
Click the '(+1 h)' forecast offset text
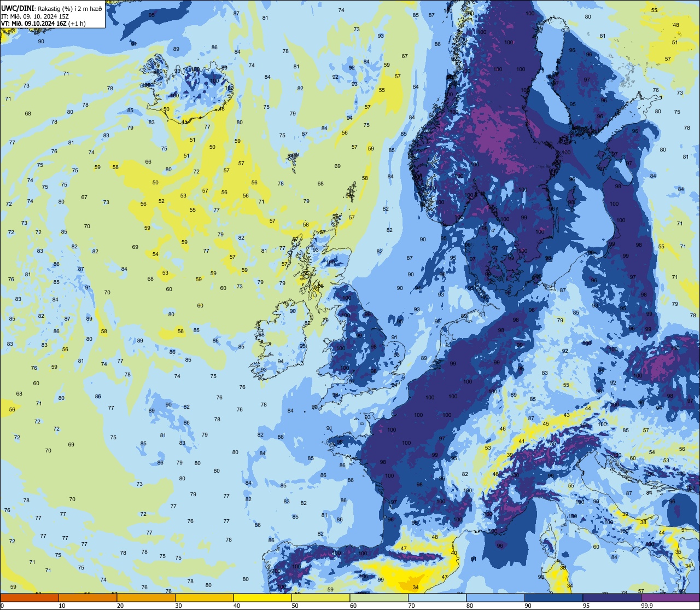pos(77,24)
